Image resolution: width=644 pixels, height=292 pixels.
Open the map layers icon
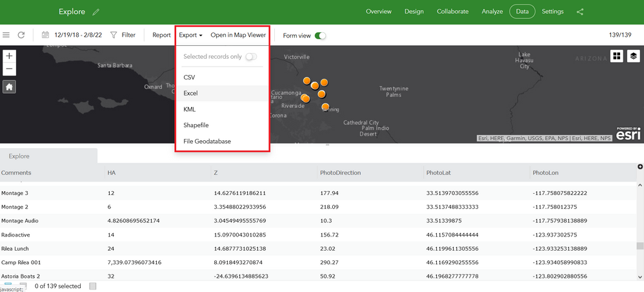tap(634, 56)
